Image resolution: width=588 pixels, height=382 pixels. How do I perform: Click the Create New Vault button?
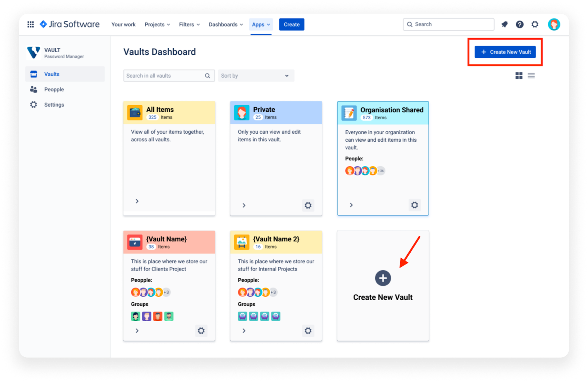coord(505,52)
